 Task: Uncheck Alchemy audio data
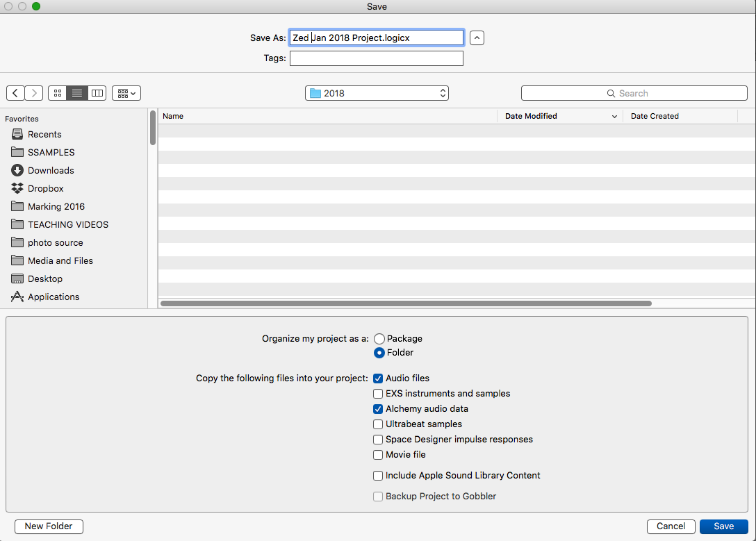coord(378,409)
